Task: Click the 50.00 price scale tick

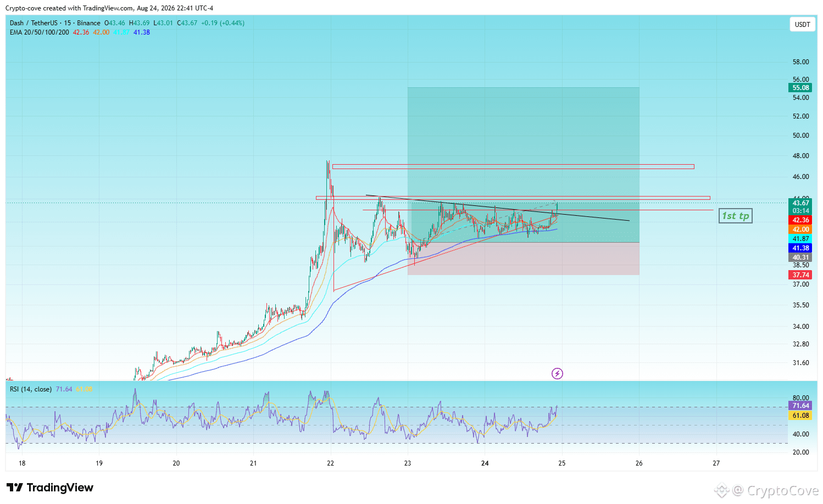Action: click(800, 136)
